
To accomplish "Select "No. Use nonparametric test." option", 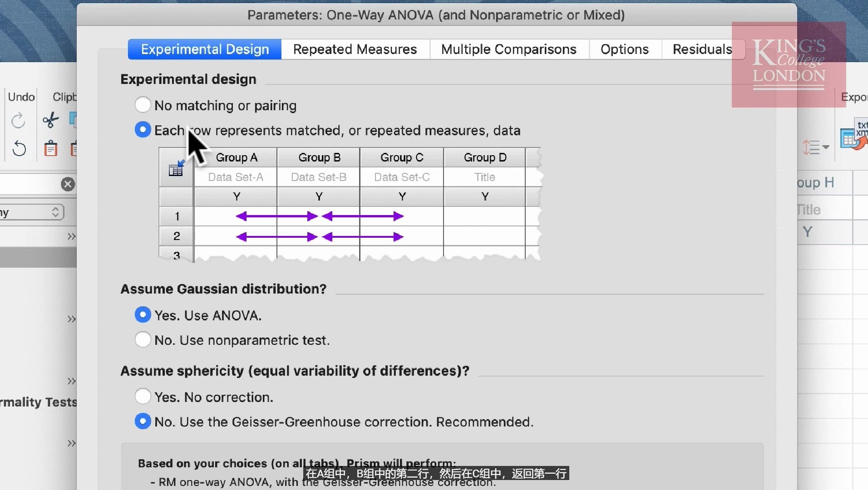I will click(143, 340).
